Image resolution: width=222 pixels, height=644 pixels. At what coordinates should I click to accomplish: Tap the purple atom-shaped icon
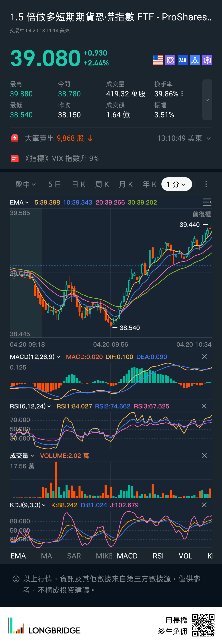coord(170,60)
